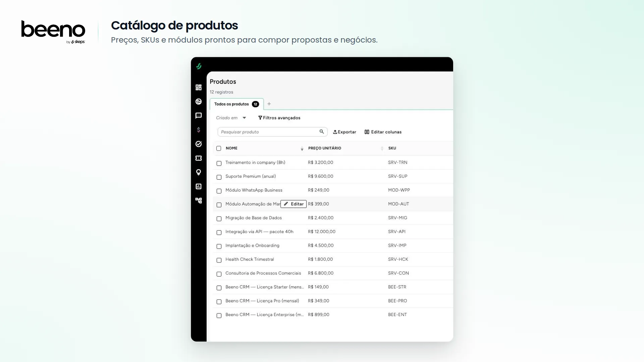Open the ticket icon in sidebar
Screen dimensions: 644x362
[x=199, y=158]
